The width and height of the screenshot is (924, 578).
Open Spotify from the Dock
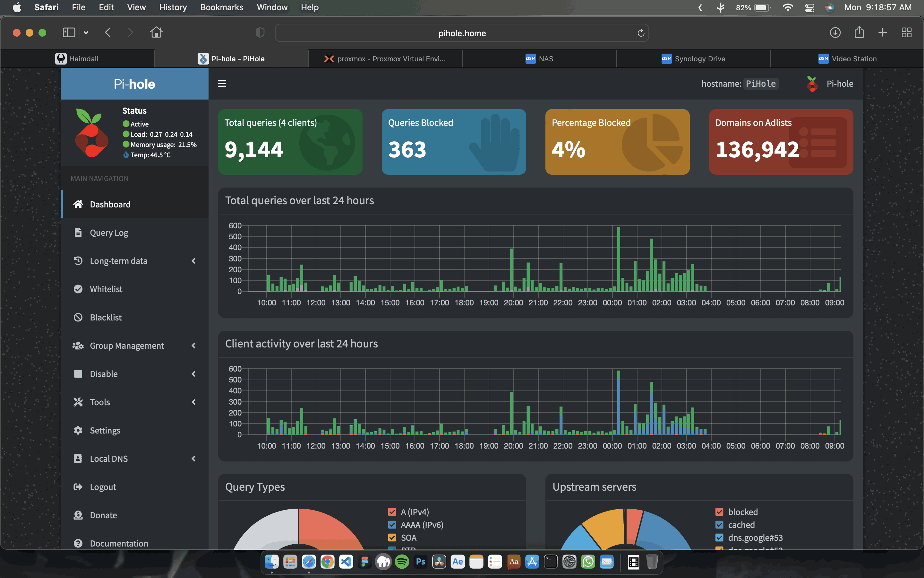(402, 562)
